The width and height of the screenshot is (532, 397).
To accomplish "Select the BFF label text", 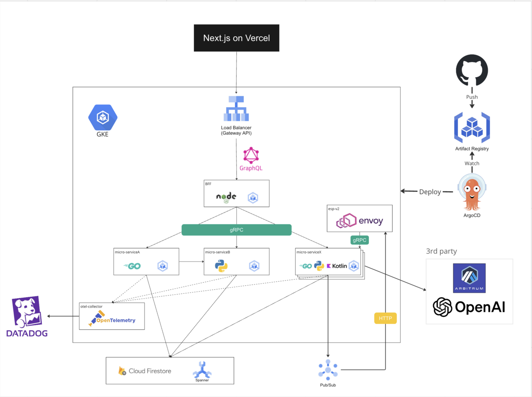I will [208, 183].
